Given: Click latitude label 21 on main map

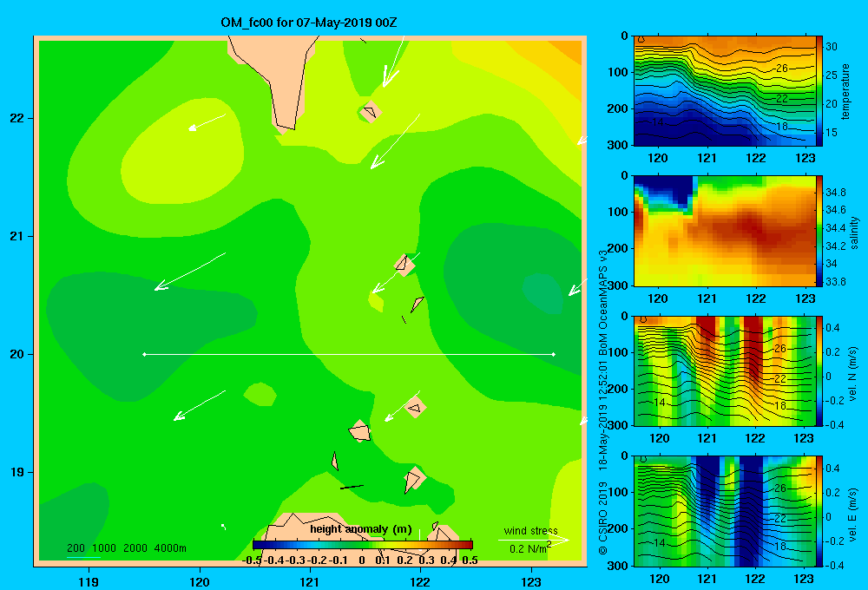Looking at the screenshot, I should click(16, 236).
